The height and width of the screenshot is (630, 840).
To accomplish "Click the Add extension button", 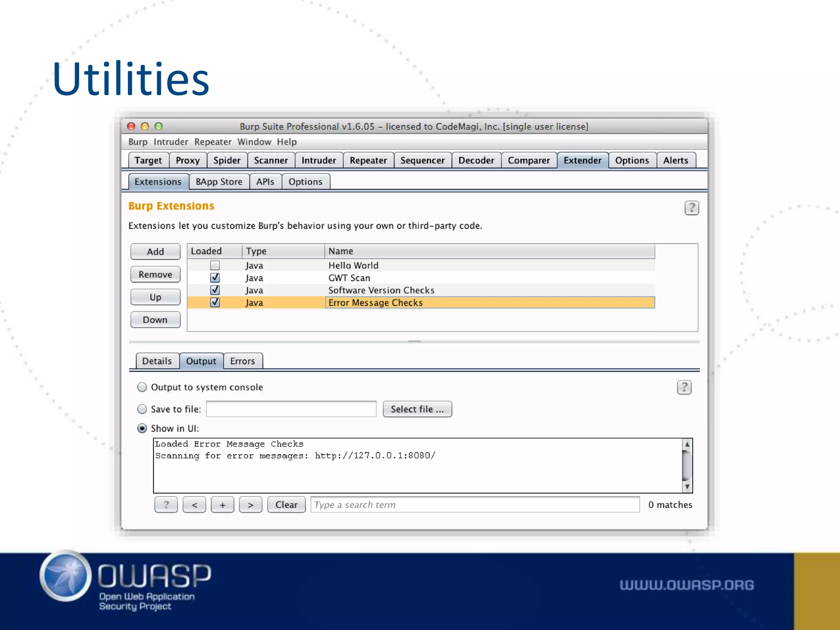I will [x=155, y=251].
